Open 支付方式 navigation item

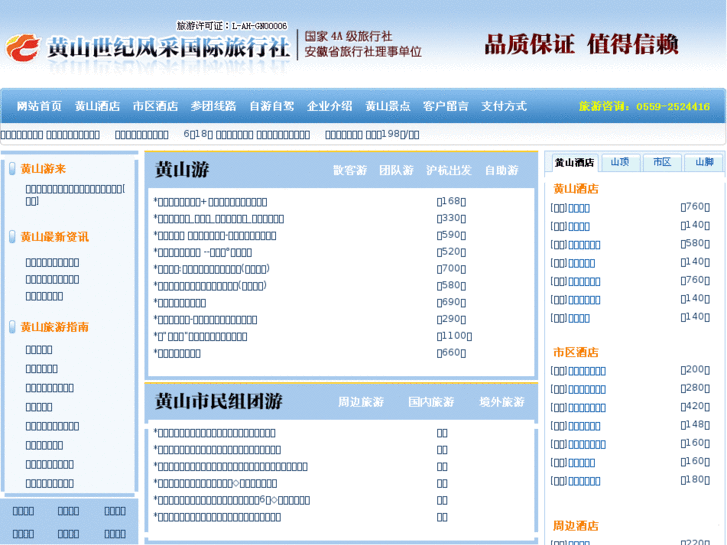[x=504, y=106]
